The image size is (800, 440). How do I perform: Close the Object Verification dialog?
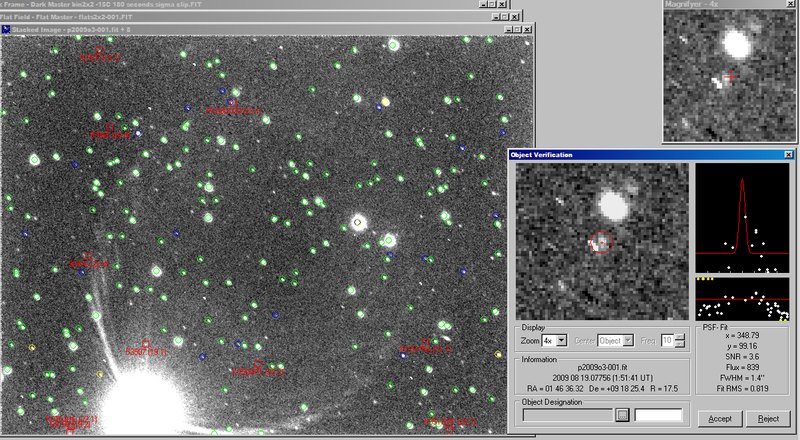[788, 155]
